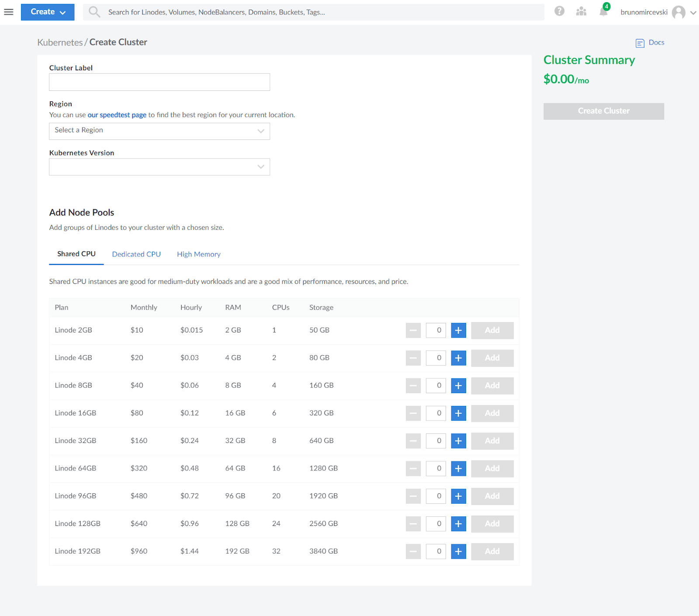
Task: Go to Kubernetes breadcrumb link
Action: tap(60, 42)
